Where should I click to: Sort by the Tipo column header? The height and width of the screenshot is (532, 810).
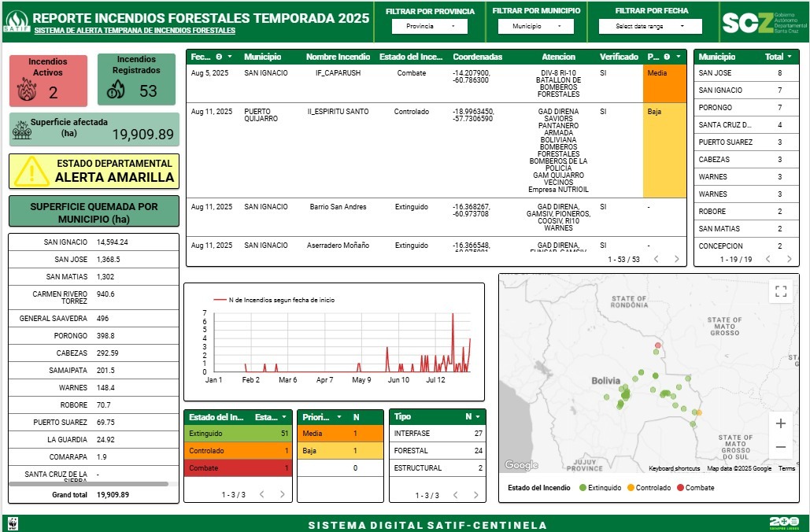coord(402,417)
